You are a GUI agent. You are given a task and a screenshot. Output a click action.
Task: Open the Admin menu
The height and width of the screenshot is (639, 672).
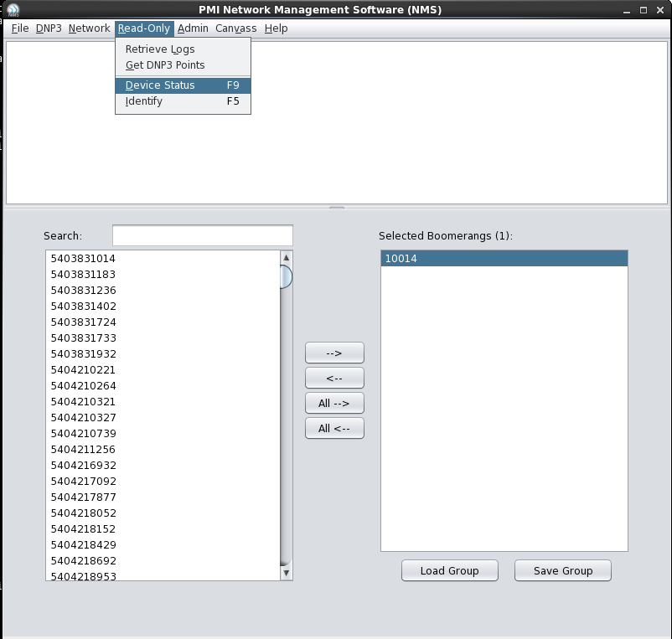tap(193, 28)
